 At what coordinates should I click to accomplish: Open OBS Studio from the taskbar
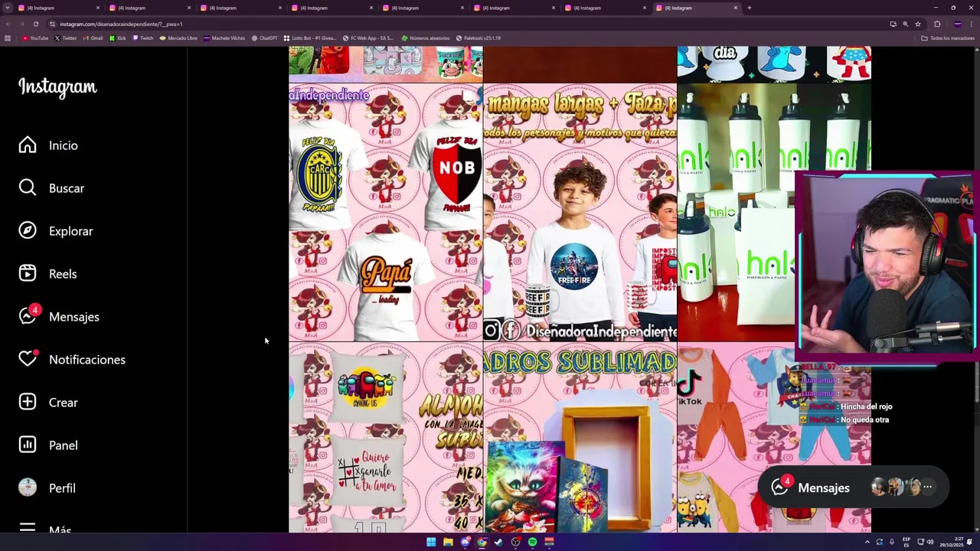click(515, 542)
